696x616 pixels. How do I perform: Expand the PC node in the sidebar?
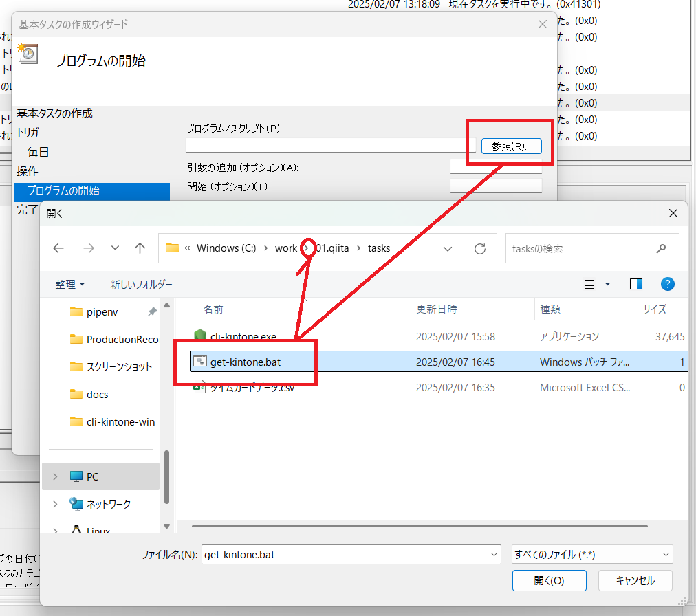click(x=54, y=476)
